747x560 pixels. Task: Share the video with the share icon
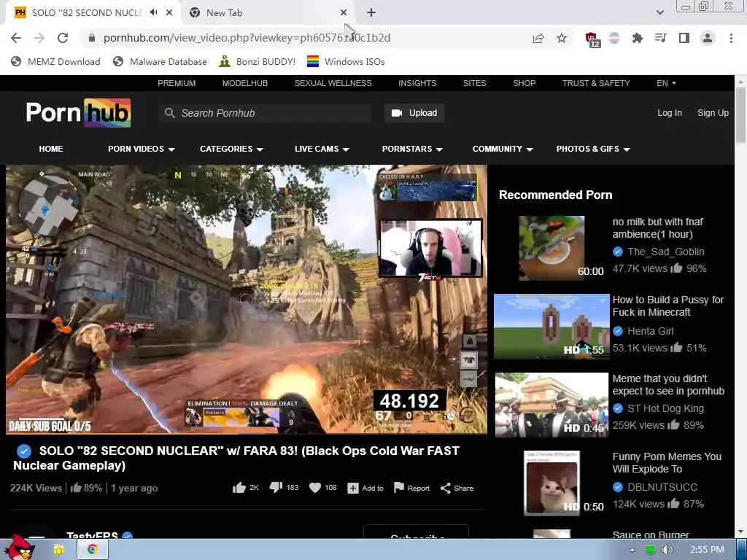(446, 488)
